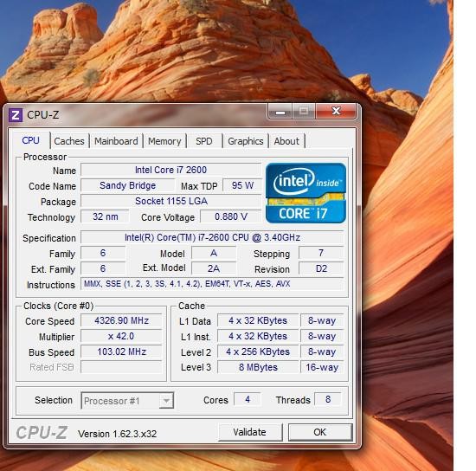Go to the SPD tab
Image resolution: width=476 pixels, height=471 pixels.
pos(204,141)
